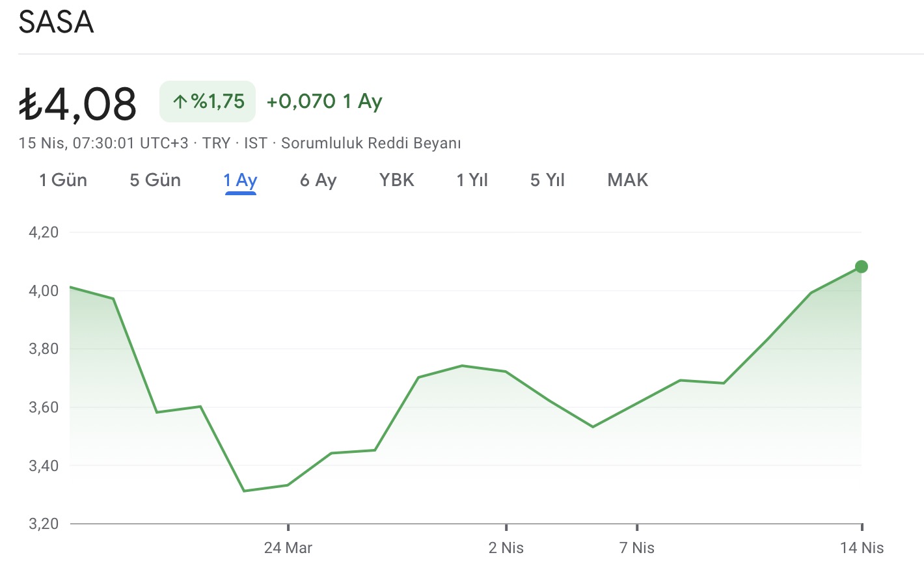The height and width of the screenshot is (583, 924).
Task: Select the active 1 Ay tab
Action: point(241,181)
